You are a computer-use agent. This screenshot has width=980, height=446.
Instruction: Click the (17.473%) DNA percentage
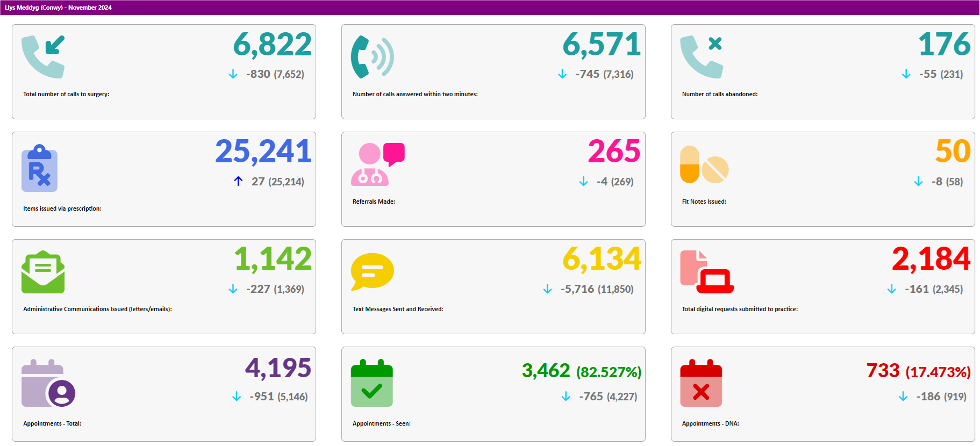tap(938, 372)
